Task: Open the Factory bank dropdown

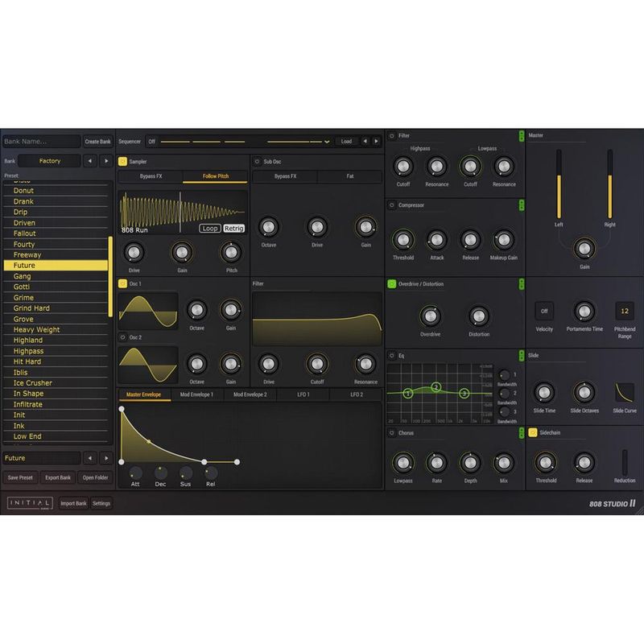Action: coord(49,161)
